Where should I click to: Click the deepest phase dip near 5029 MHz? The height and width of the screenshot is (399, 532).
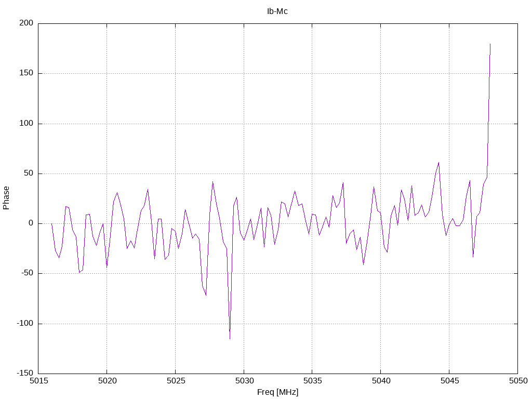point(230,338)
